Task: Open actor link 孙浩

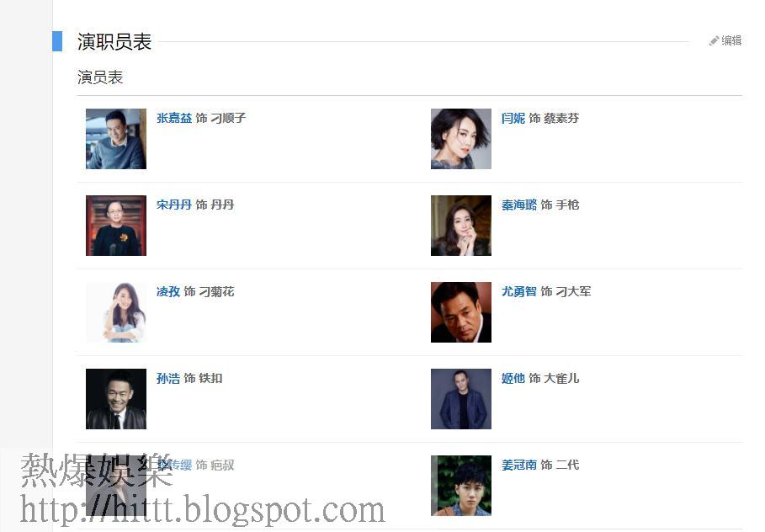Action: [168, 378]
